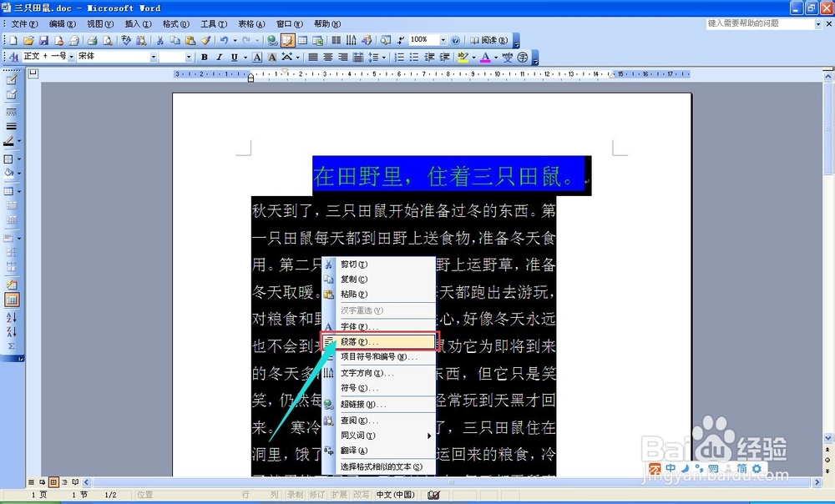Click 复制 in the context menu
The width and height of the screenshot is (835, 504).
tap(378, 280)
